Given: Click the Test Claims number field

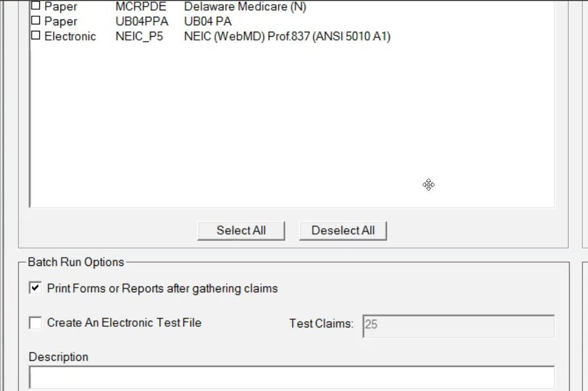Looking at the screenshot, I should (459, 326).
